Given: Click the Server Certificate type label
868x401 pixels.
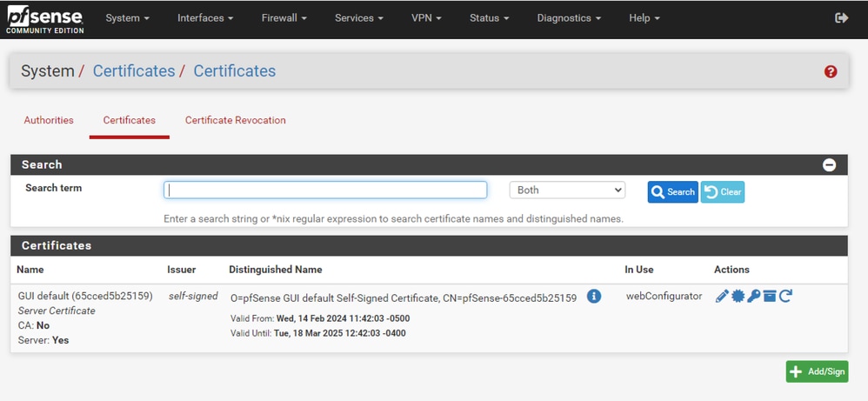Looking at the screenshot, I should (57, 311).
